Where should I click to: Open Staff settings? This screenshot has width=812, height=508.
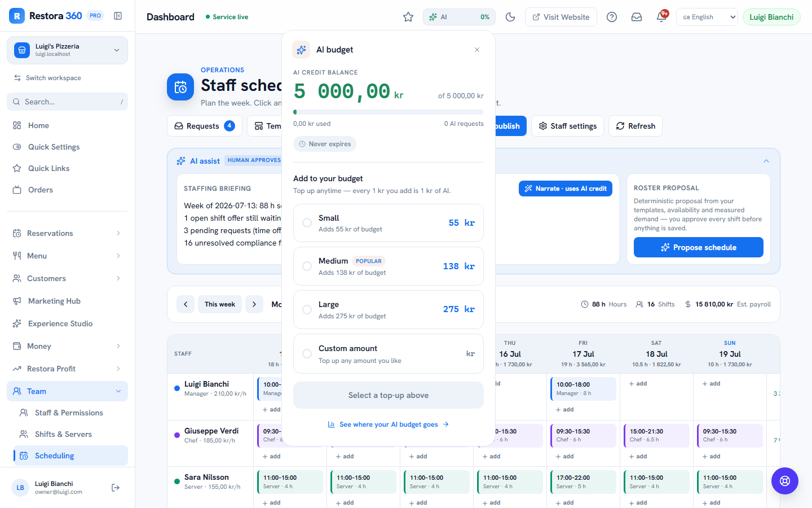coord(567,126)
